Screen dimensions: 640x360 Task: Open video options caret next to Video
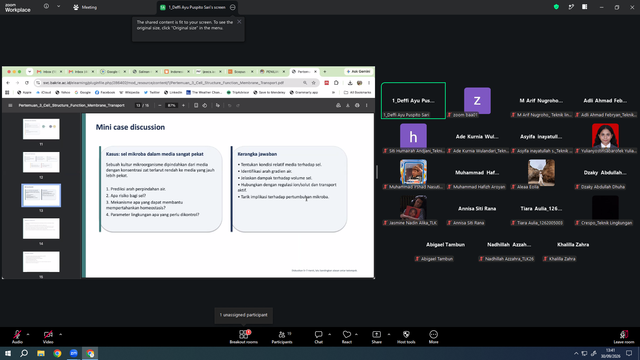pyautogui.click(x=60, y=334)
